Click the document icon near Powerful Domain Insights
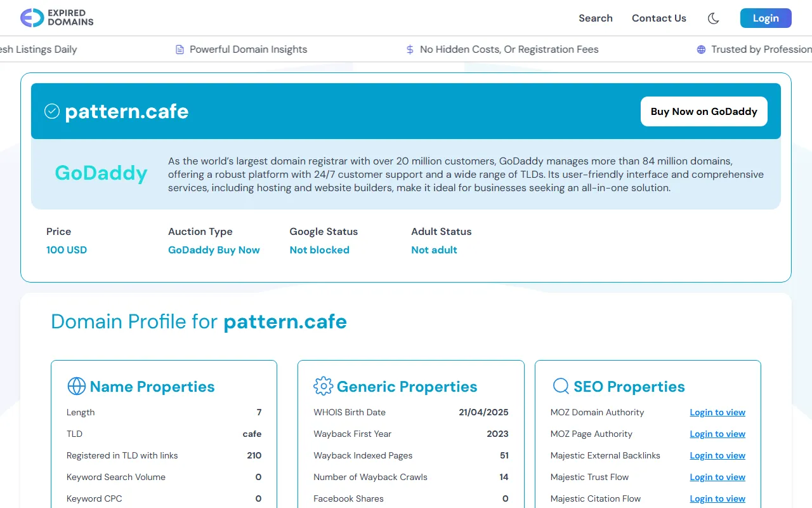Screen dimensions: 812x508 [x=179, y=49]
